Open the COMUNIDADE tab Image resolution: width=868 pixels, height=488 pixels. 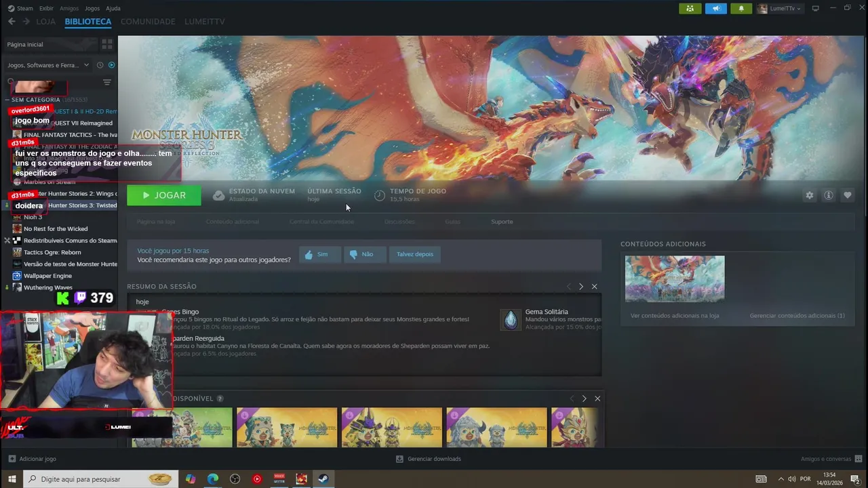[x=148, y=22]
